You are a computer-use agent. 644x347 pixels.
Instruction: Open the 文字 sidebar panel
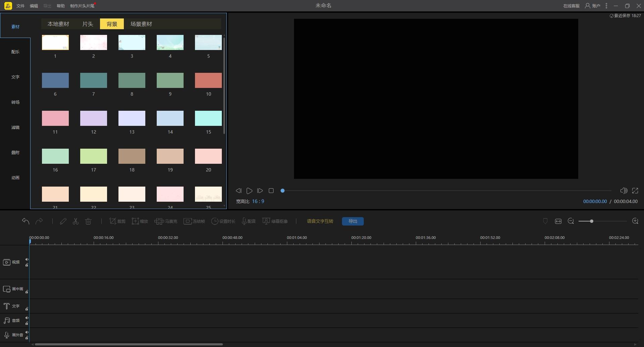[15, 77]
